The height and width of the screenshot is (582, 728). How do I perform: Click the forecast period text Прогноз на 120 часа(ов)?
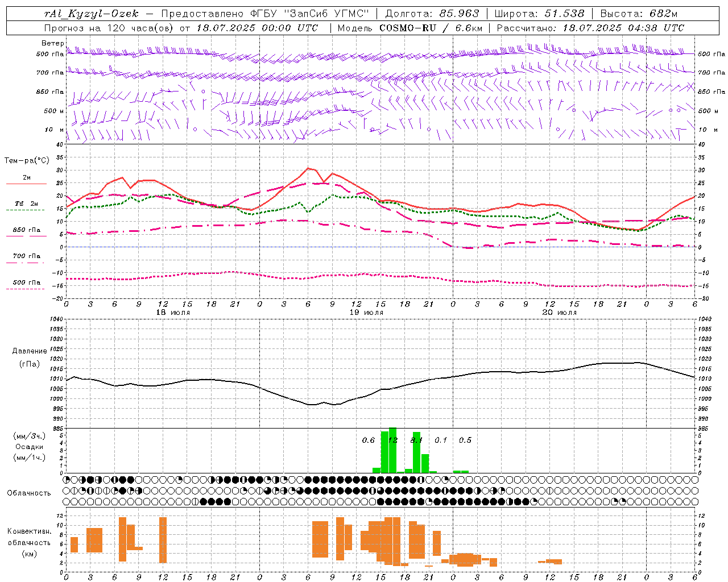[x=109, y=28]
